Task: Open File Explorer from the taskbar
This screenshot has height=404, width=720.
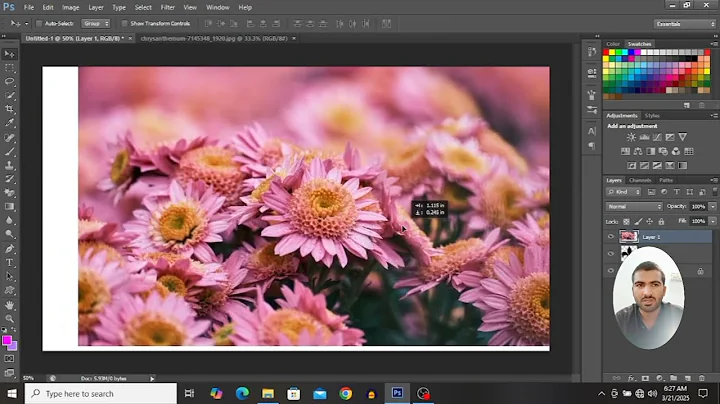Action: [x=268, y=393]
